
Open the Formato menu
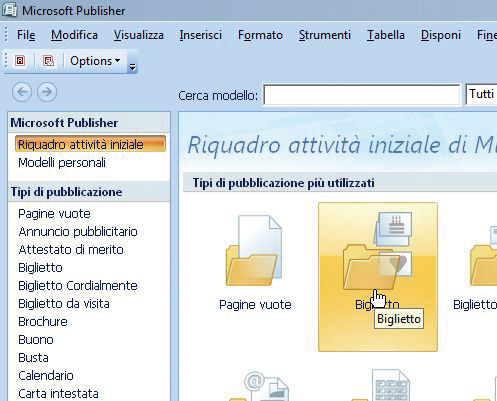click(260, 35)
